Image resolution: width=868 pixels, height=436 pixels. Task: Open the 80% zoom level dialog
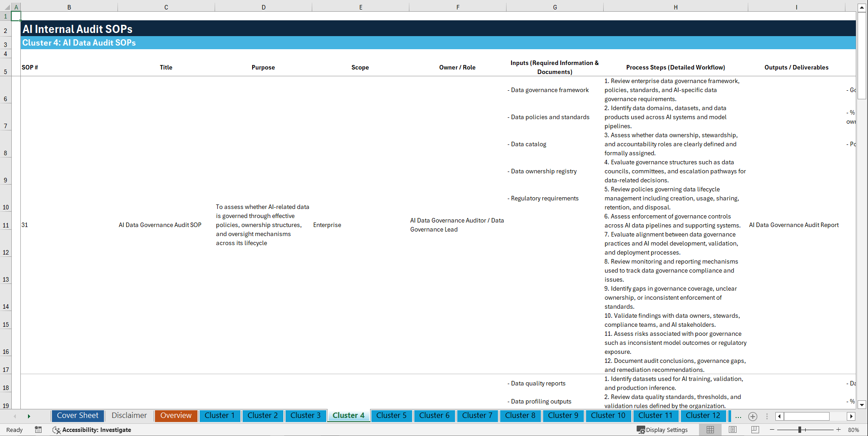pyautogui.click(x=854, y=430)
